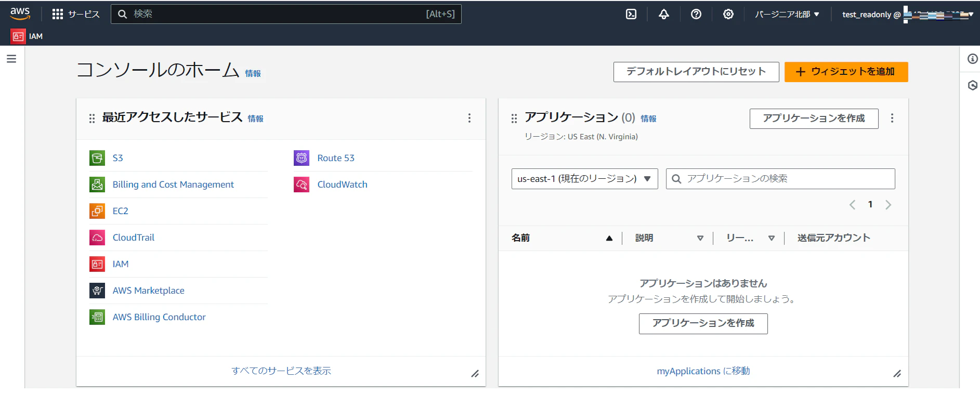Click the 送信元アカウント column header
This screenshot has height=394, width=980.
point(834,238)
